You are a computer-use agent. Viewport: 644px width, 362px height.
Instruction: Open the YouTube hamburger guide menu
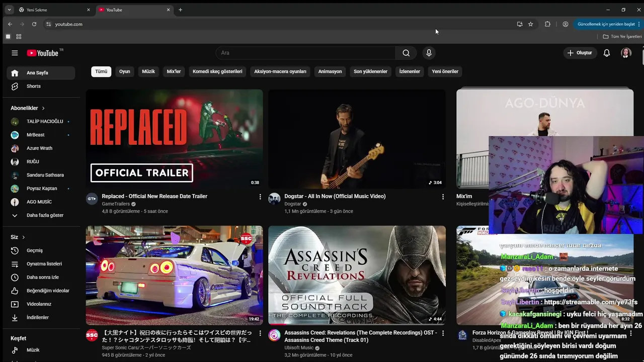15,53
